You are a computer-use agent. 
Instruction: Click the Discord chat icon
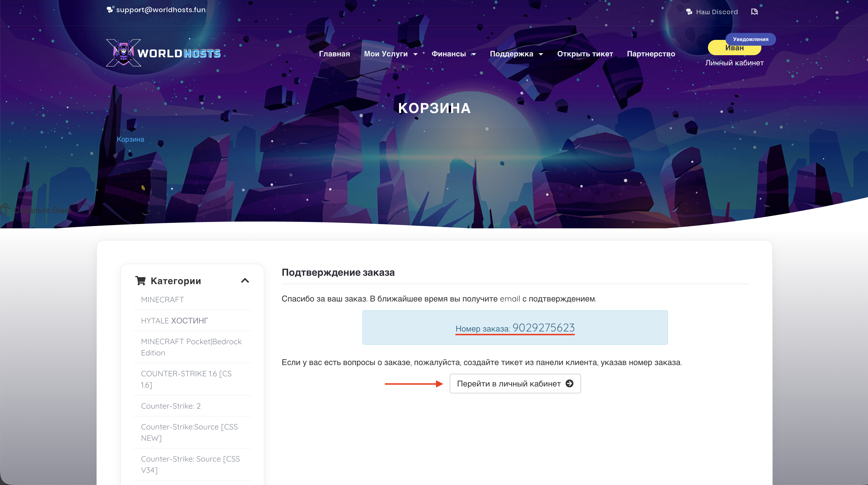[689, 12]
